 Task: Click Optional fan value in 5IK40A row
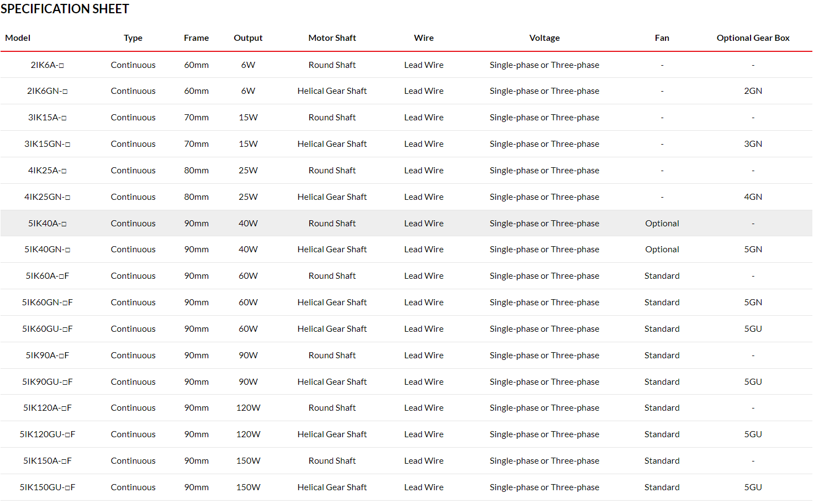tap(662, 224)
